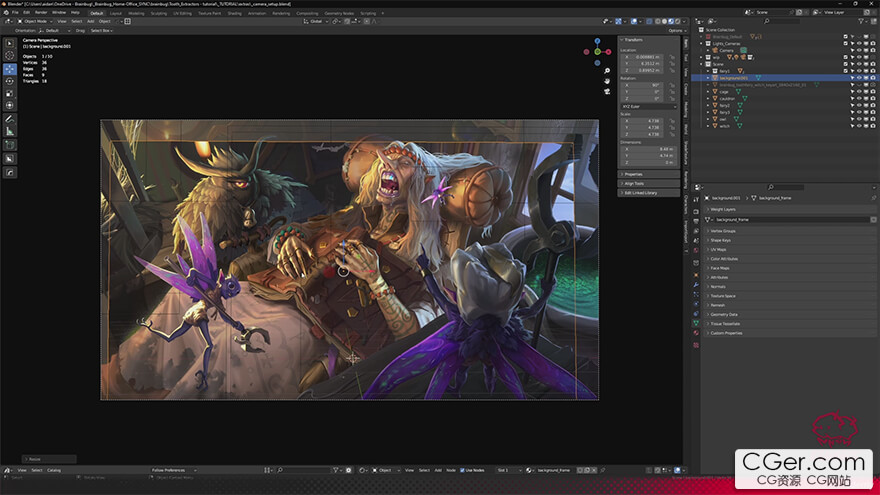Toggle visibility eye of the witch object
This screenshot has height=495, width=880.
[859, 126]
